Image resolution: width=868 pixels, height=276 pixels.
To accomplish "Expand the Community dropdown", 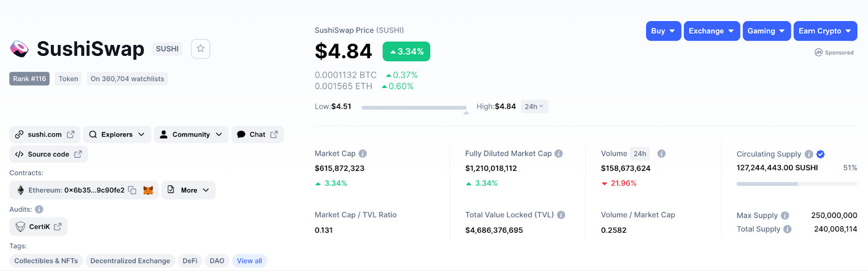I will click(x=192, y=134).
